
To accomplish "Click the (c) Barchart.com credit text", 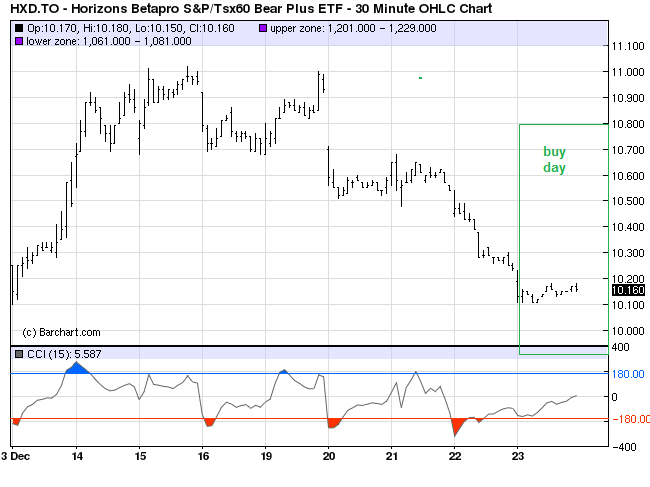I will pyautogui.click(x=61, y=332).
